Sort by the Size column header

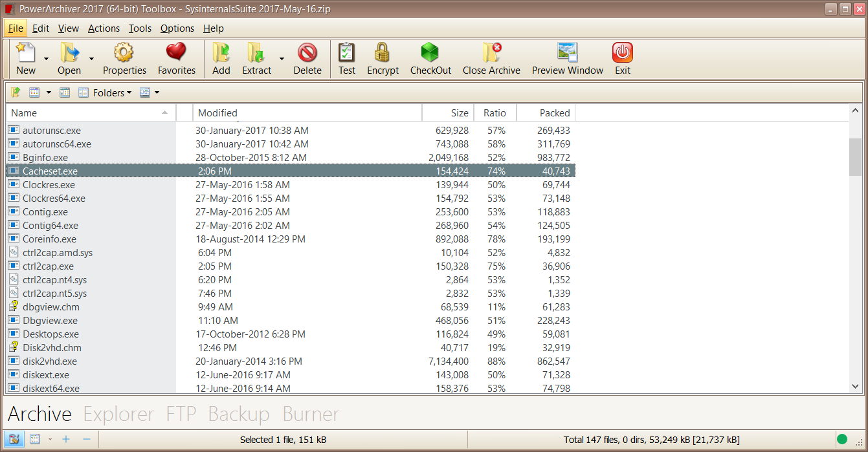pos(448,113)
